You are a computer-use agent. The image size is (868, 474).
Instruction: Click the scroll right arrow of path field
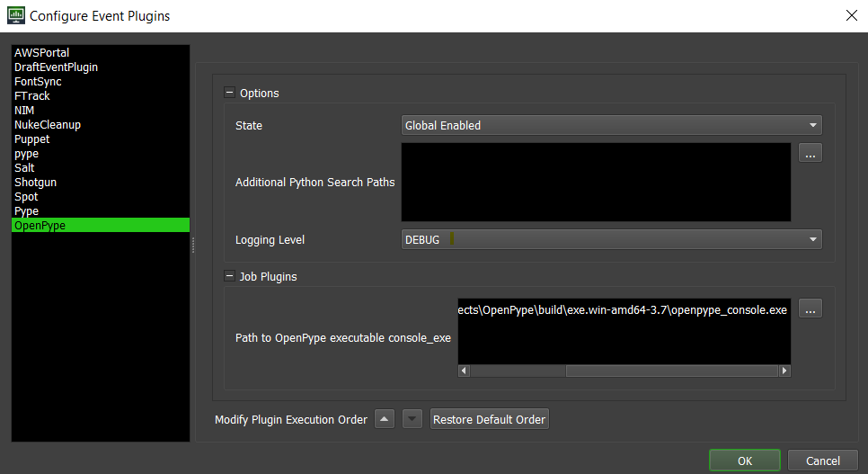pos(784,371)
